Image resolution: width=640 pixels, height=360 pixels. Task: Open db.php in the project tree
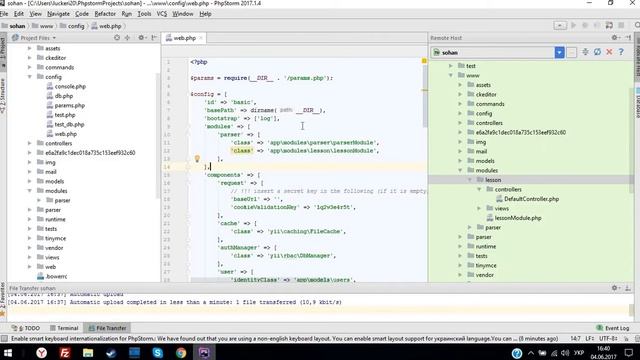(60, 96)
